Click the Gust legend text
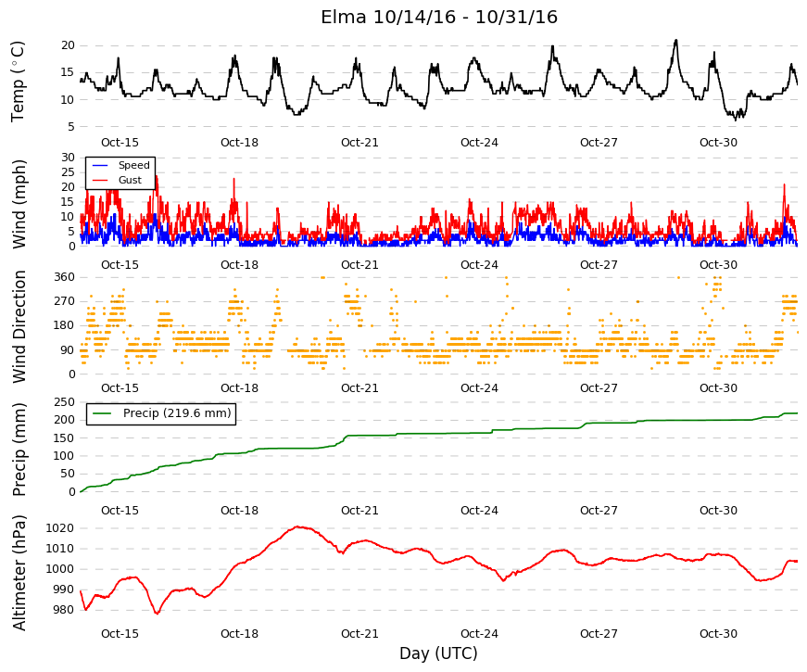 [x=130, y=180]
